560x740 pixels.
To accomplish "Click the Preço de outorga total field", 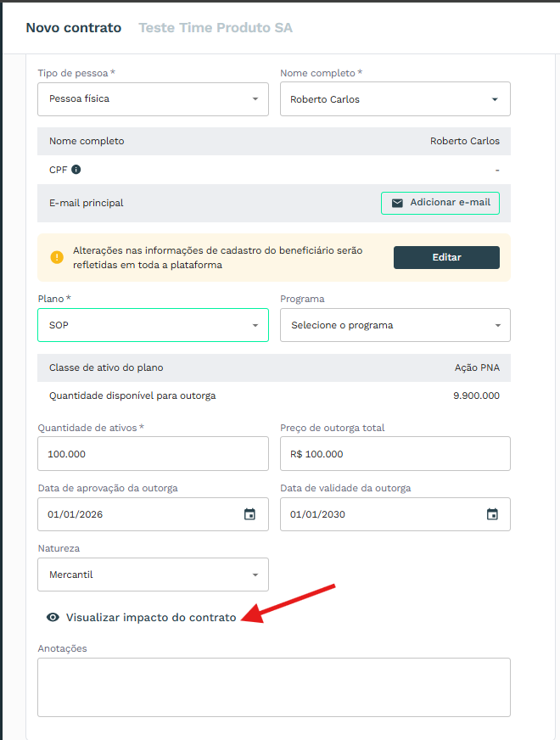I will coord(395,453).
